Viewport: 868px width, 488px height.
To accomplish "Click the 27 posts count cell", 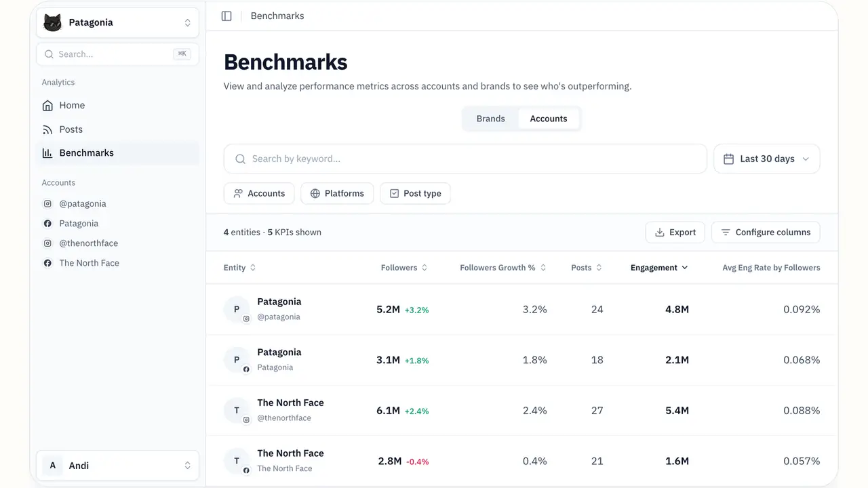I will click(x=597, y=410).
